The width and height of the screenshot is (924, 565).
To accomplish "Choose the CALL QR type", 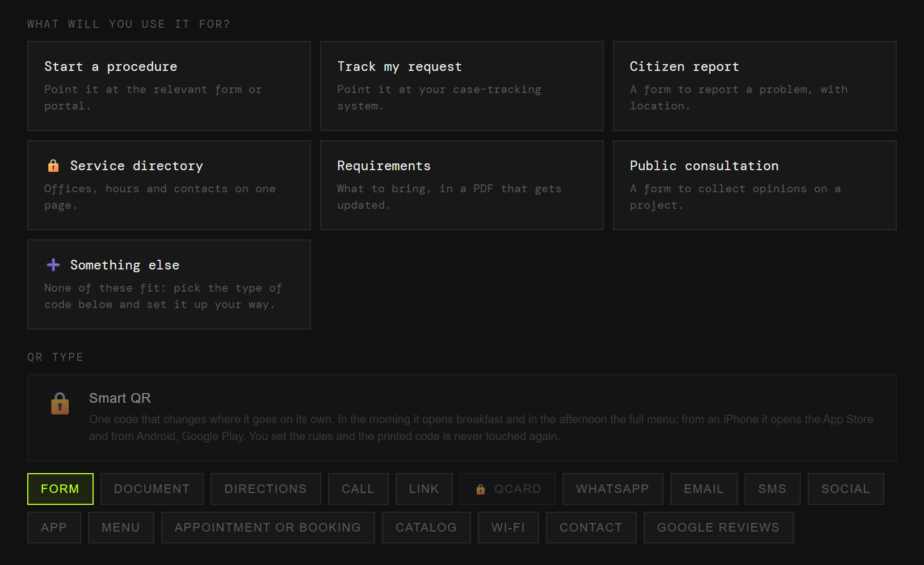I will pos(358,489).
